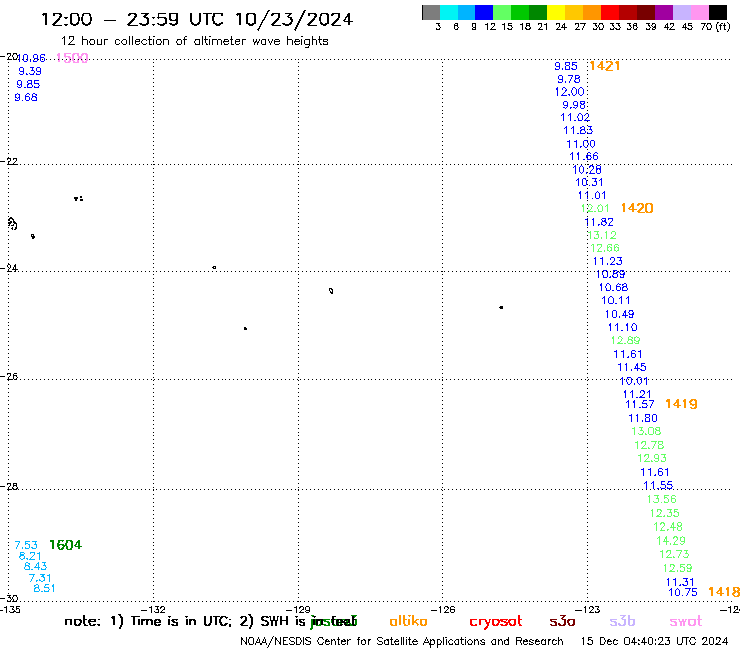Click the wave height value 8.43
740x650 pixels.
[35, 566]
